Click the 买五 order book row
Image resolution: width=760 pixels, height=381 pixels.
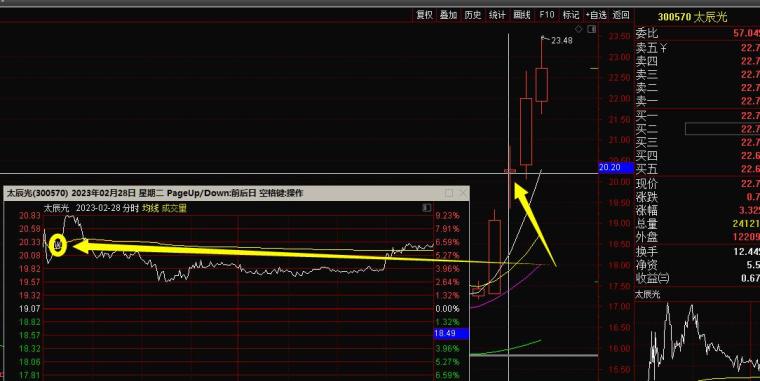[x=697, y=169]
